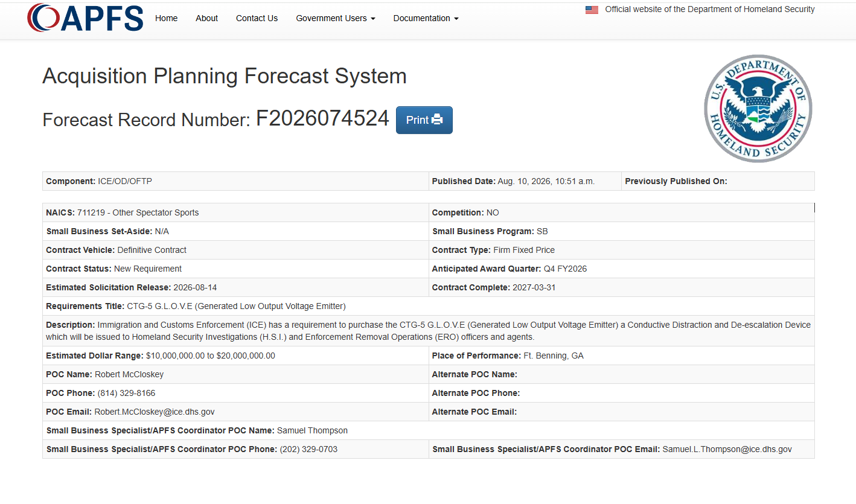The image size is (856, 504).
Task: Click Small Business Set-Aside N/A cell
Action: pyautogui.click(x=235, y=231)
